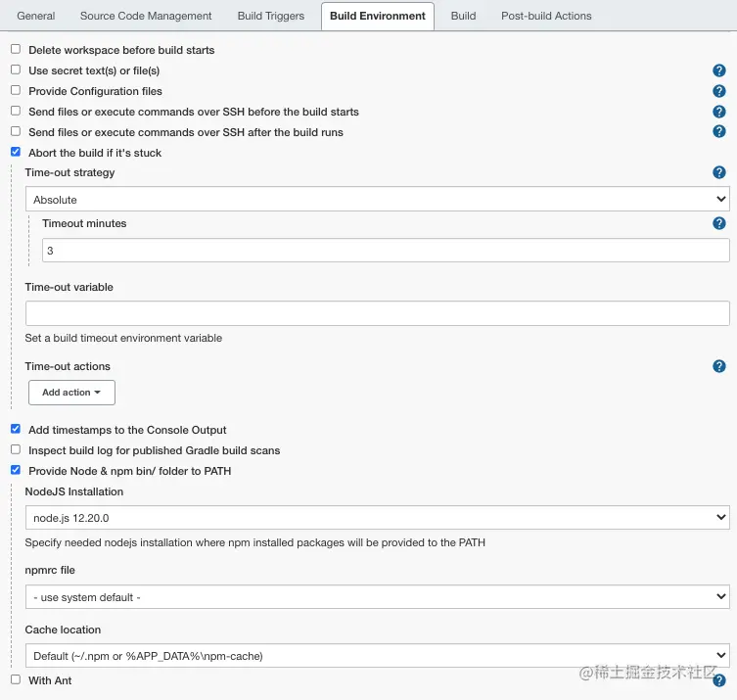This screenshot has width=737, height=700.
Task: Focus the Time-out variable input field
Action: 378,313
